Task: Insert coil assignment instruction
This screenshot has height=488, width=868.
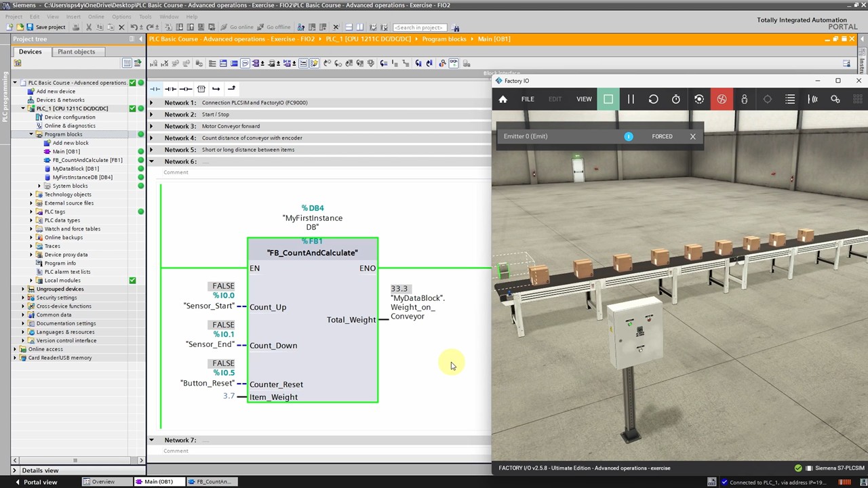Action: pos(185,89)
